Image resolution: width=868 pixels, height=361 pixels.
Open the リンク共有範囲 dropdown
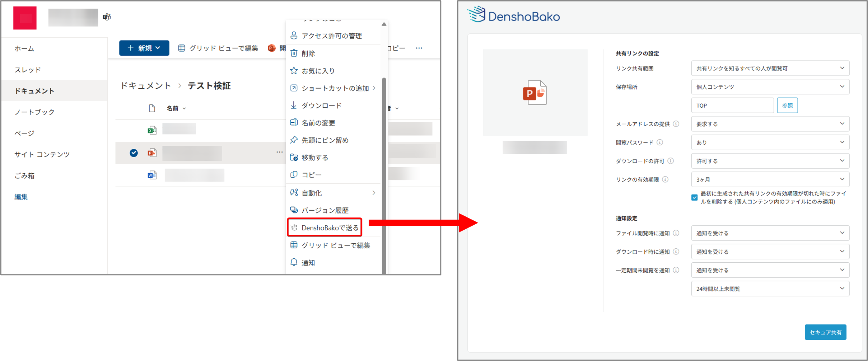770,68
